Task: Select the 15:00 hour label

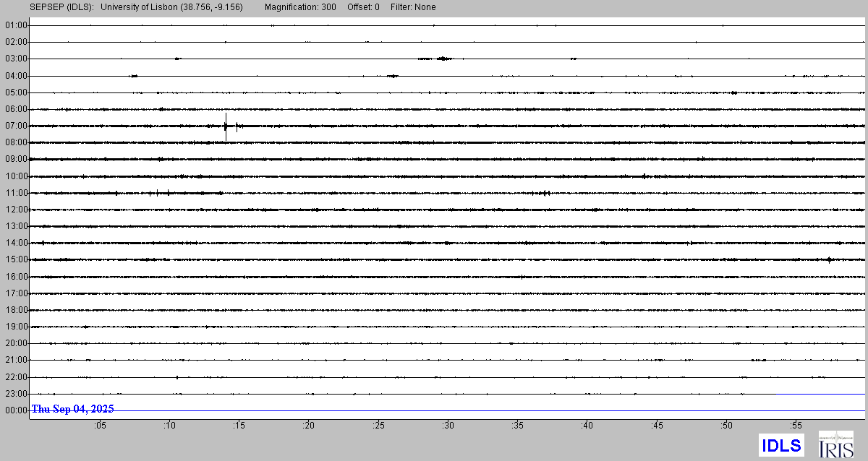Action: click(15, 259)
